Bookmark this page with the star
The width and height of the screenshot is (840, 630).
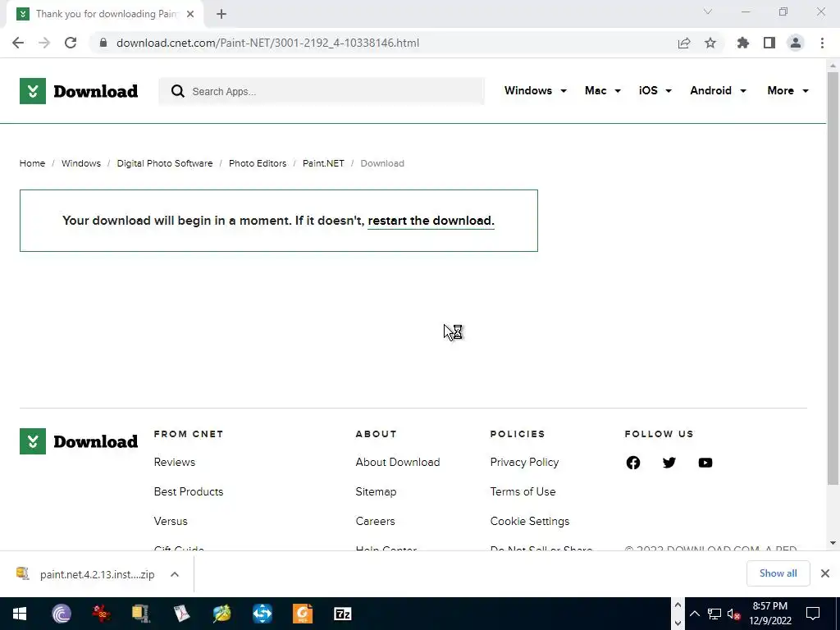tap(710, 43)
